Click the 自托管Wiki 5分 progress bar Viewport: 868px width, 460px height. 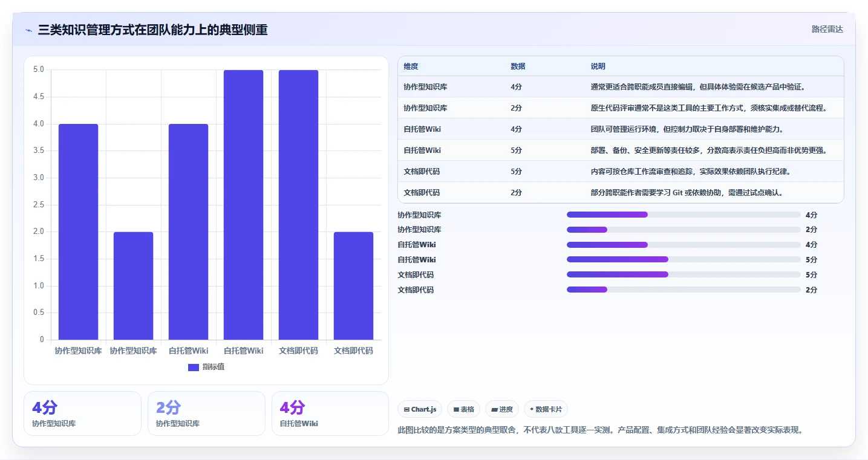point(684,259)
